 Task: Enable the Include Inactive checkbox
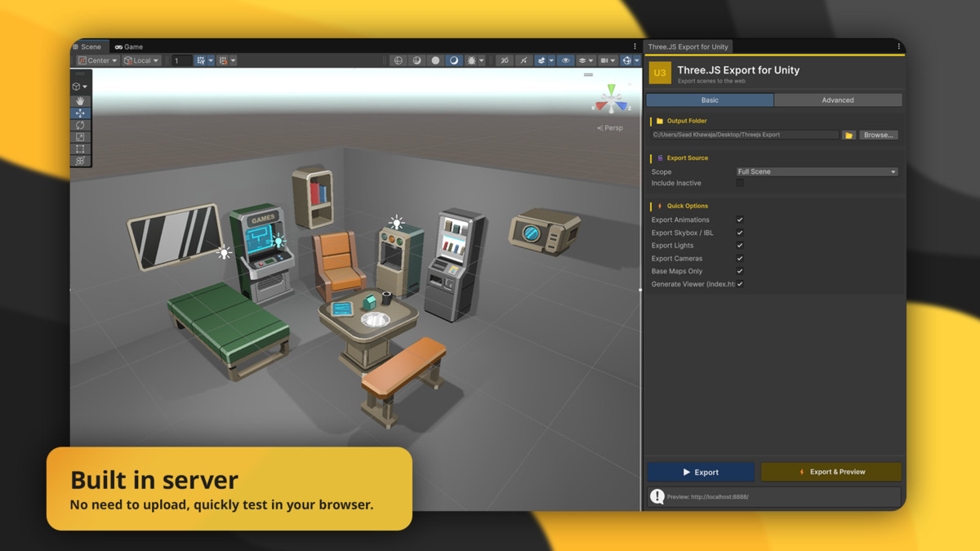[x=740, y=183]
